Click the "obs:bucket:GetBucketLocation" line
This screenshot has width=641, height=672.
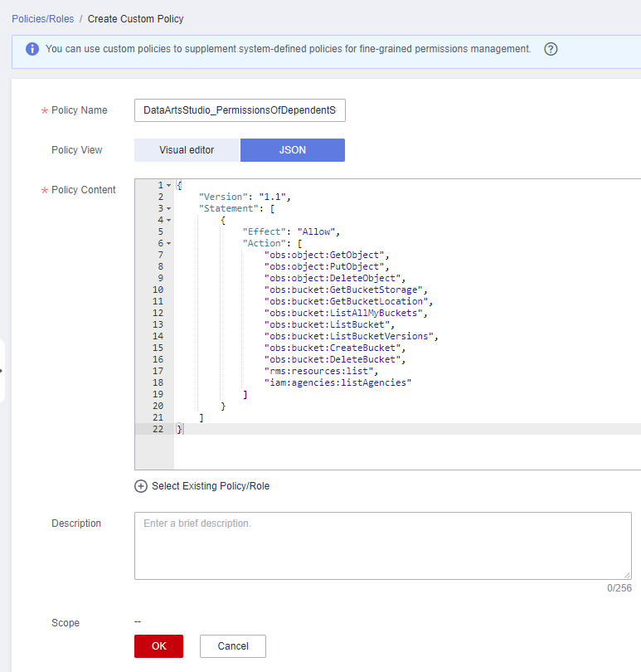coord(349,301)
